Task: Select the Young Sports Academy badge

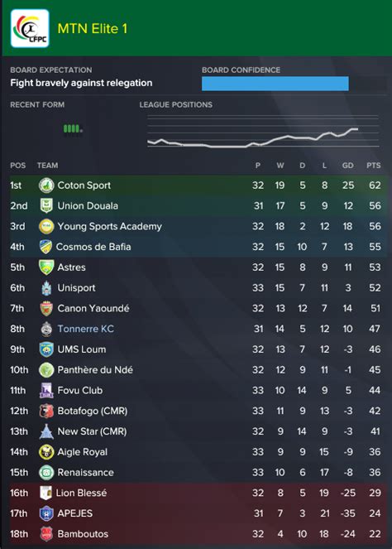Action: 46,226
